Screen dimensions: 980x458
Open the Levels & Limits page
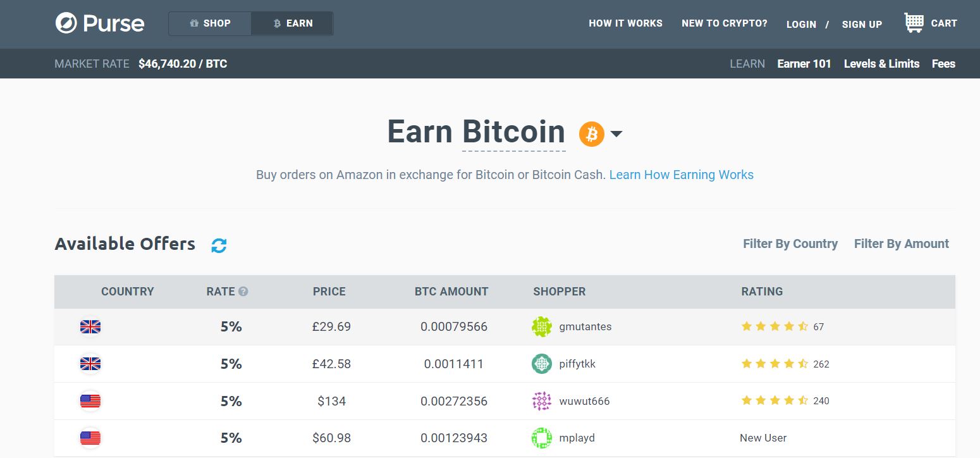point(881,64)
